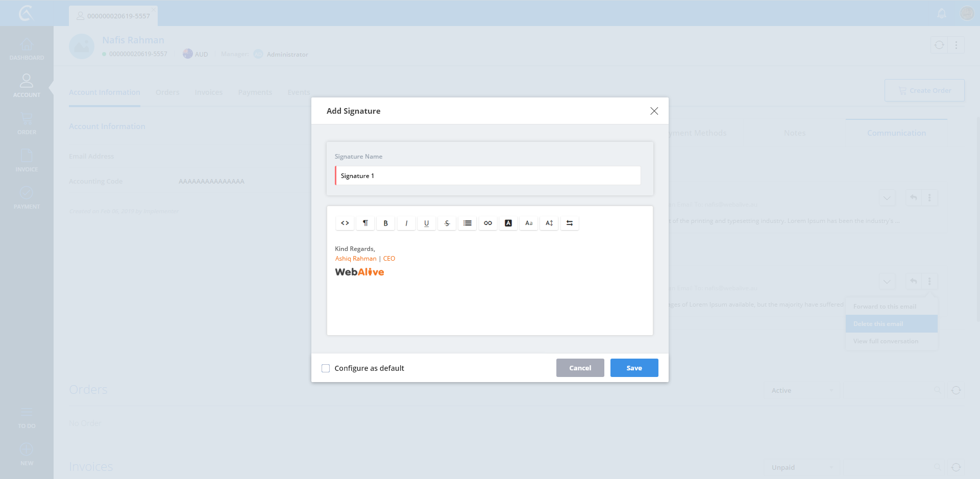980x479 pixels.
Task: Enable the Configure as default checkbox
Action: coord(326,368)
